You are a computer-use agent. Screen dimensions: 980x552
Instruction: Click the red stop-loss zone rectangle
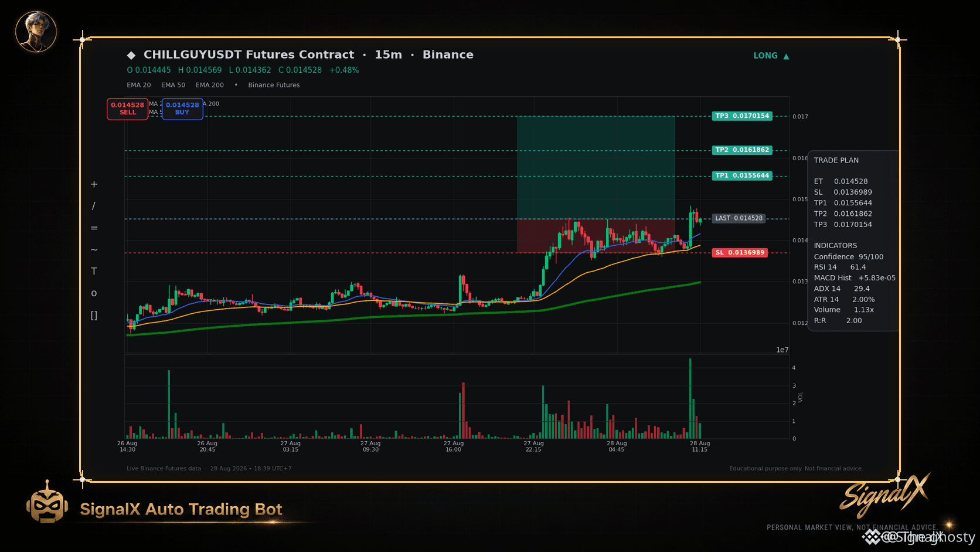[x=596, y=236]
